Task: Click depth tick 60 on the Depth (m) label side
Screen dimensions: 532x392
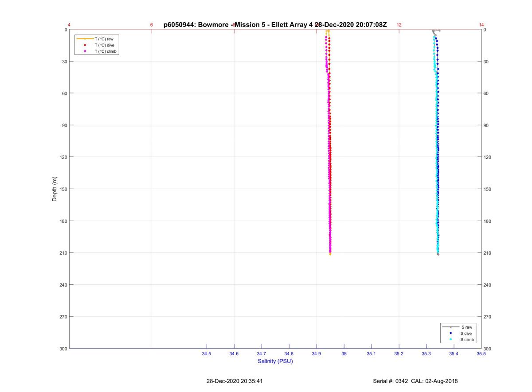Action: tap(65, 93)
